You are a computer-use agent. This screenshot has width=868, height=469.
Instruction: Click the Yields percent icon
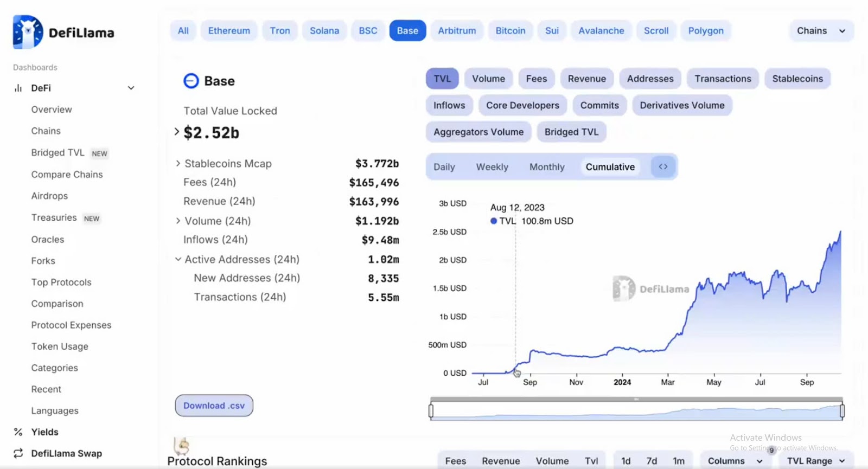18,432
